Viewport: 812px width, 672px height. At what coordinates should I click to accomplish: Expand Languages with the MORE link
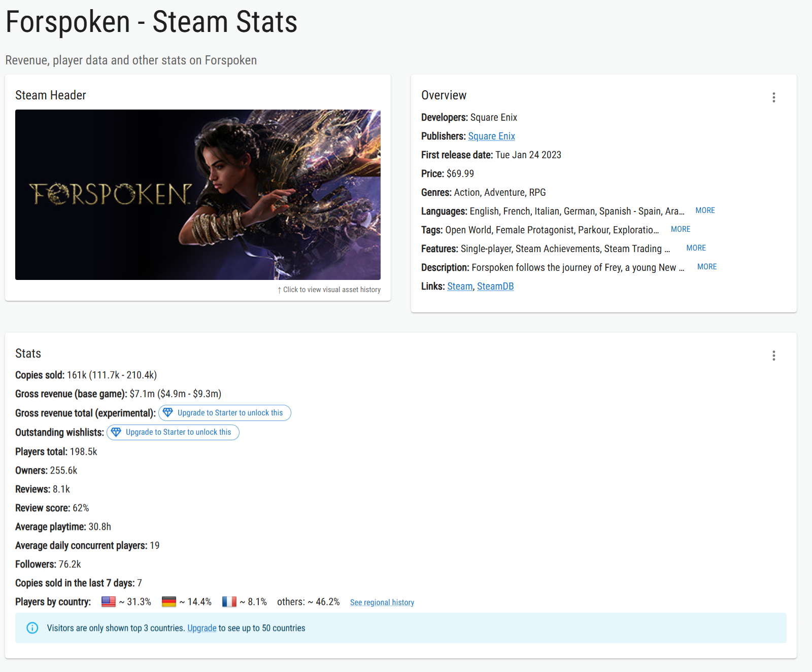705,210
